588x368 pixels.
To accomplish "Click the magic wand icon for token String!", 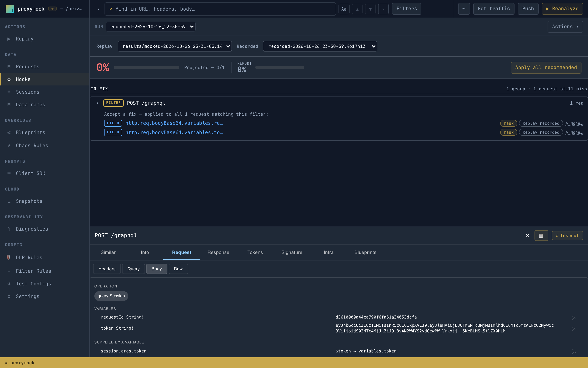I will [574, 329].
